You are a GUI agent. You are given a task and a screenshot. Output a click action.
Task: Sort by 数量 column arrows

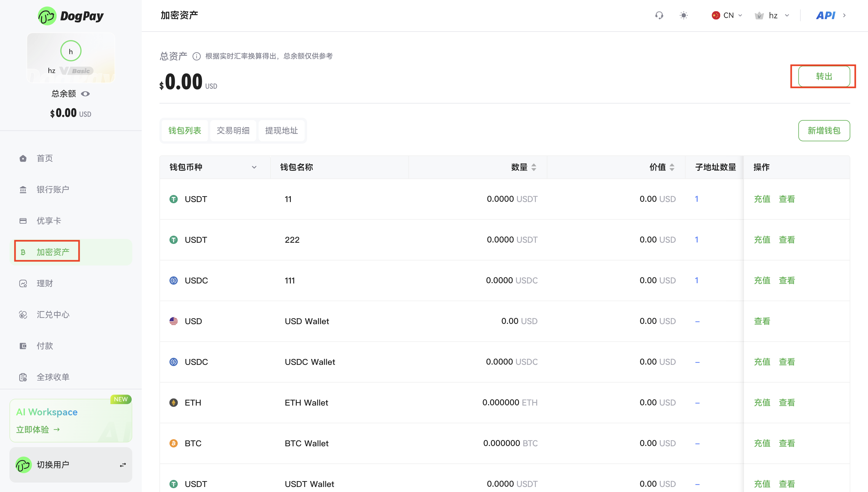(533, 167)
